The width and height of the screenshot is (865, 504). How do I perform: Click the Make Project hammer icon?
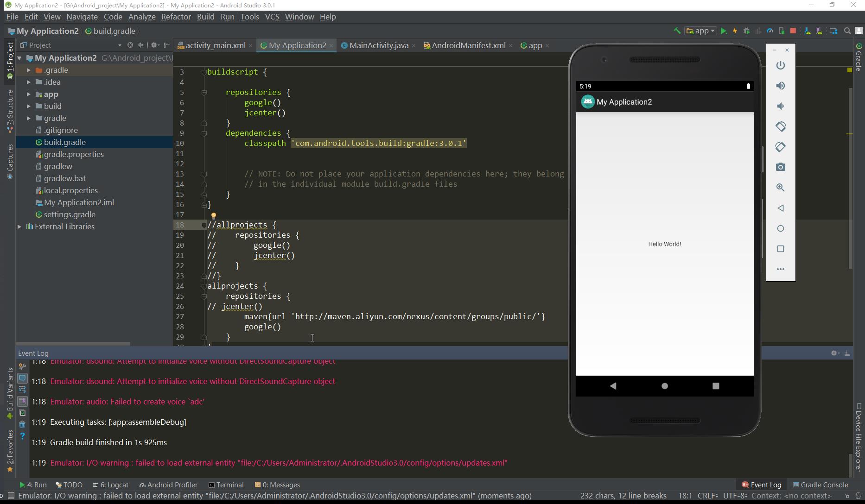[677, 31]
